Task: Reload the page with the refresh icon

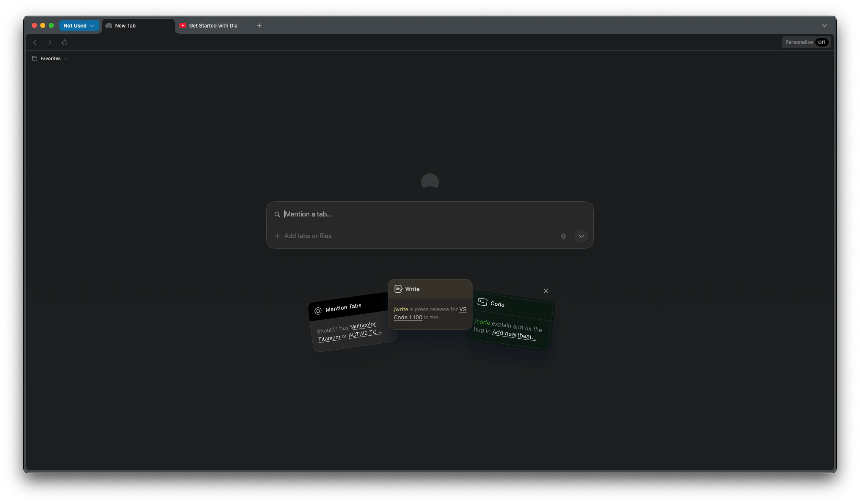Action: coord(64,42)
